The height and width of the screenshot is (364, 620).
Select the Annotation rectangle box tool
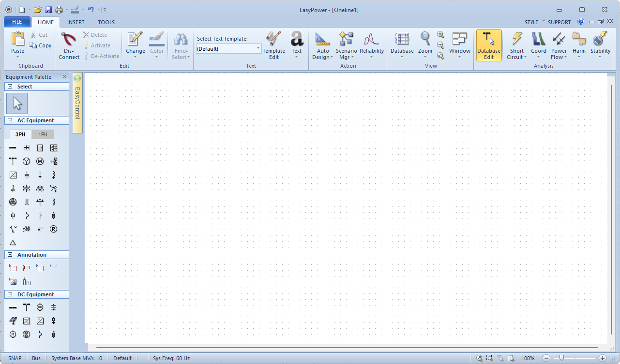coord(40,268)
